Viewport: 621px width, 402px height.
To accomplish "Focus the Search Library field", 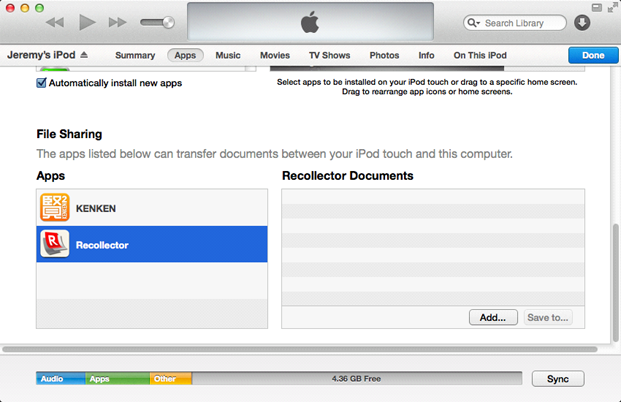I will 515,23.
